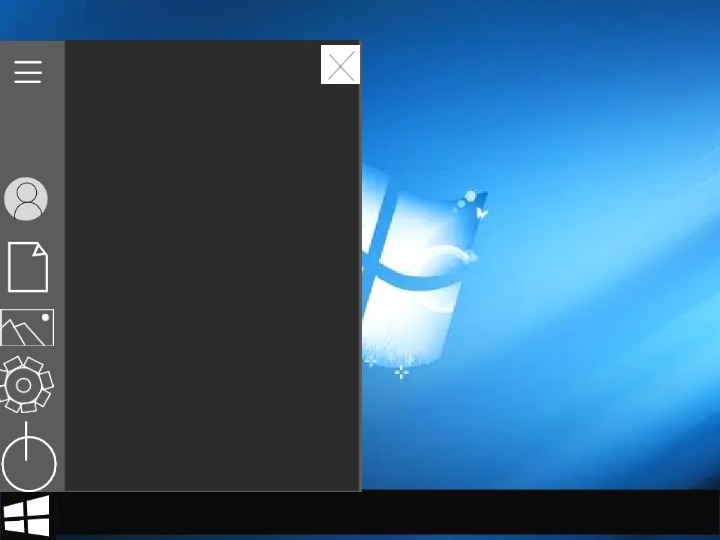
Task: Expand the hamburger menu in the Start sidebar
Action: pos(28,72)
